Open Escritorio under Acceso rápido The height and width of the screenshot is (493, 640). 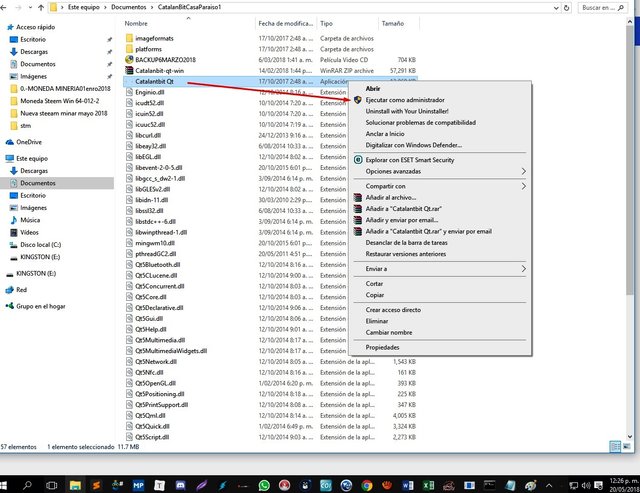33,39
